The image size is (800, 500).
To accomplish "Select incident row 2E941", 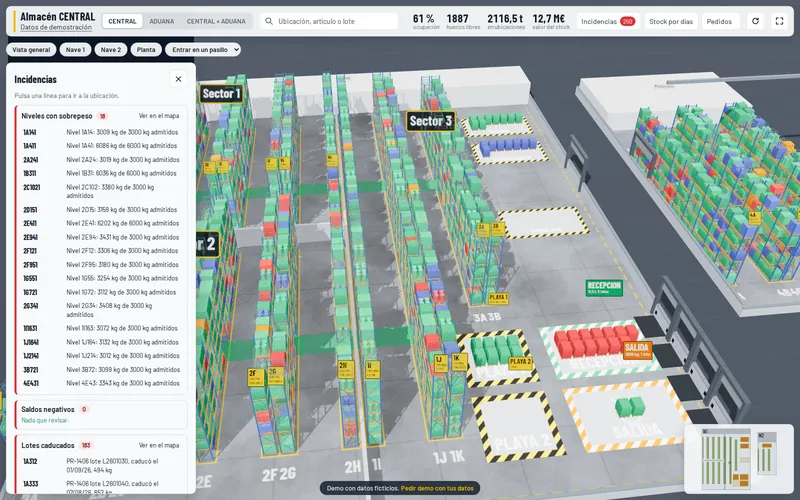I will point(101,237).
